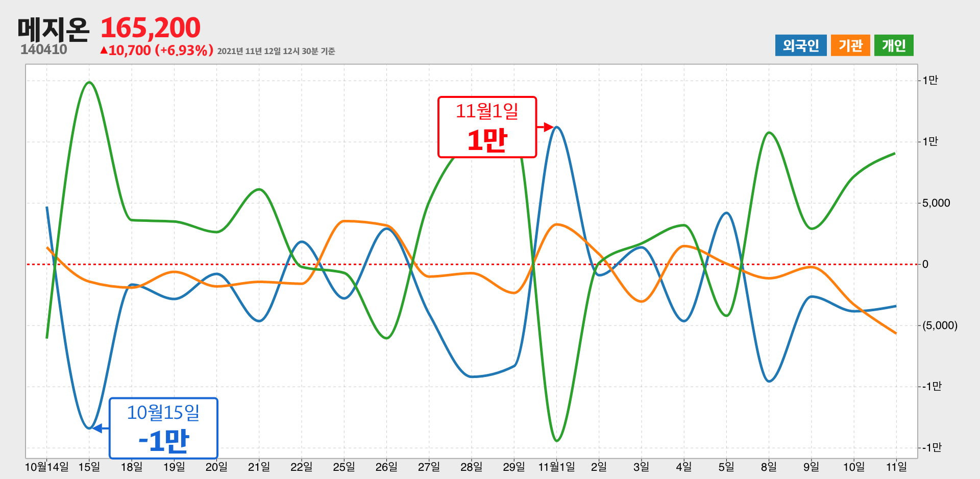
Task: Click x-axis label 26일
Action: pos(386,467)
